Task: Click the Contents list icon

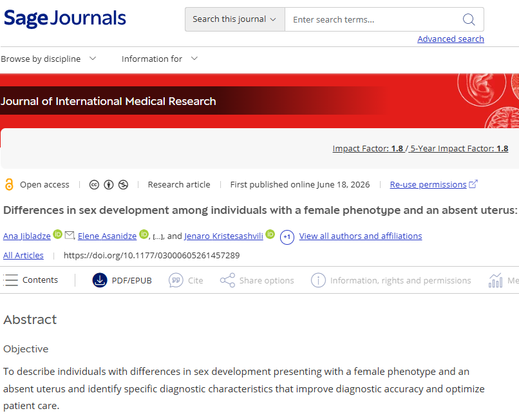Action: tap(10, 280)
